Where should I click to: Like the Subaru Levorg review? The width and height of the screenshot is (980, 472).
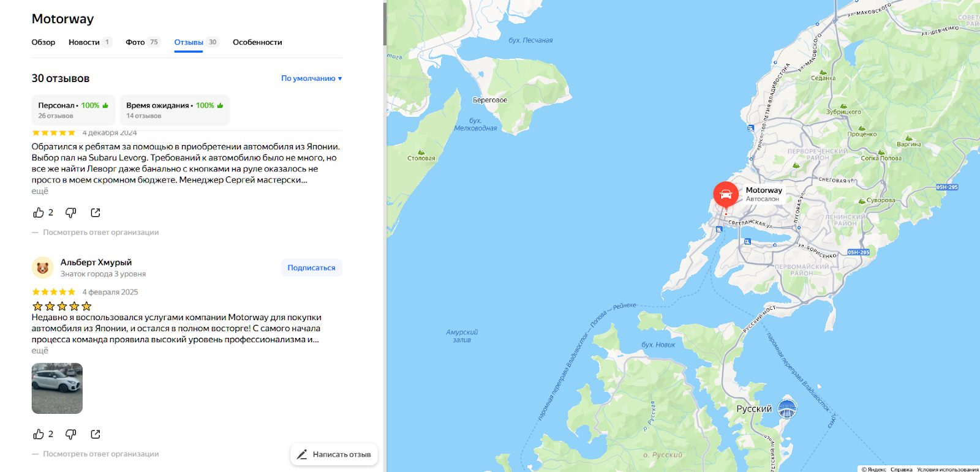click(43, 212)
